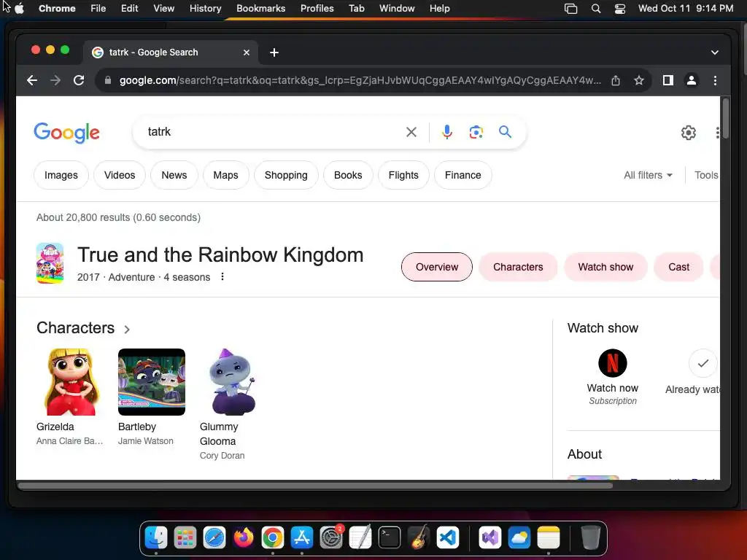Open the Bookmarks menu

[x=260, y=9]
